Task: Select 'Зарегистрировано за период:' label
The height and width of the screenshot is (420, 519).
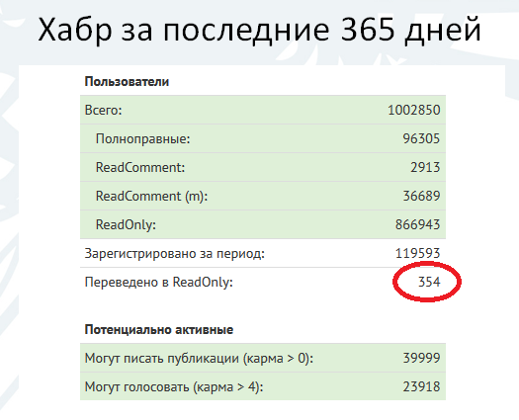Action: pos(175,254)
